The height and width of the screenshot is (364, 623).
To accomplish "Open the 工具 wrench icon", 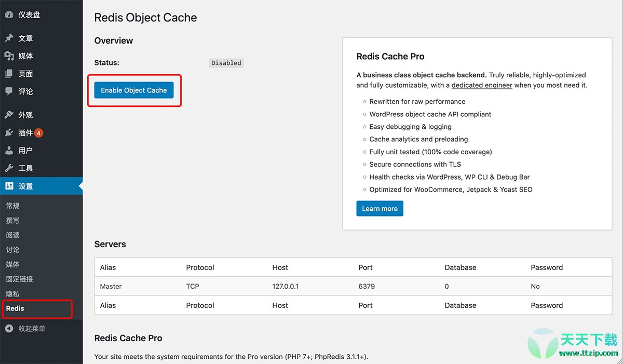I will [9, 168].
